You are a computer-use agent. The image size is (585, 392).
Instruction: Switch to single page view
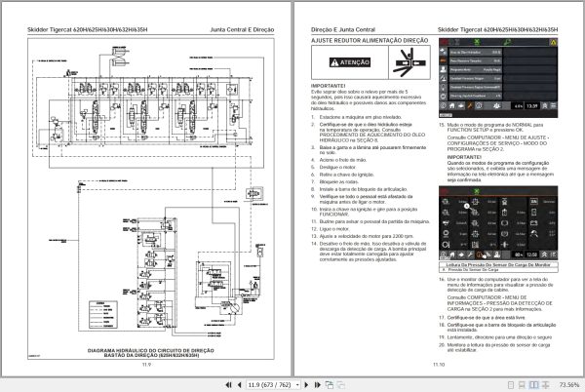(x=511, y=384)
